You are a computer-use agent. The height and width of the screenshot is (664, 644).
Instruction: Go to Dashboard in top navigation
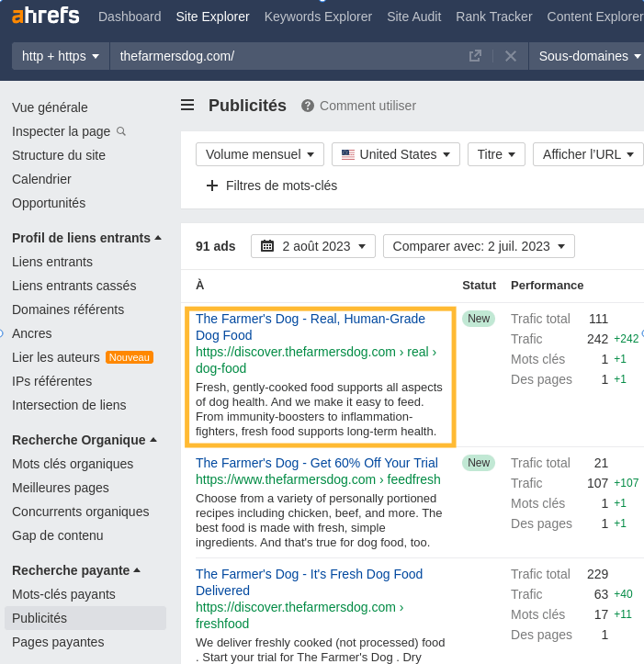[130, 17]
